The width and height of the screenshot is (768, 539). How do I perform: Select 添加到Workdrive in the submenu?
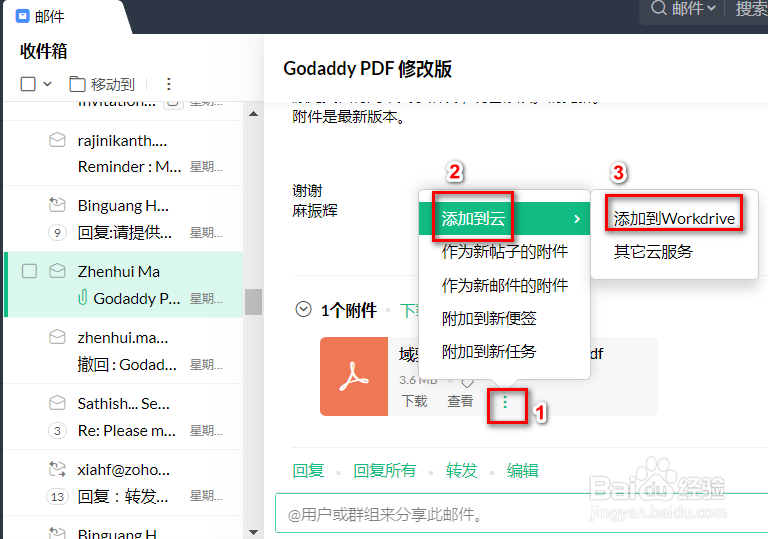(674, 219)
